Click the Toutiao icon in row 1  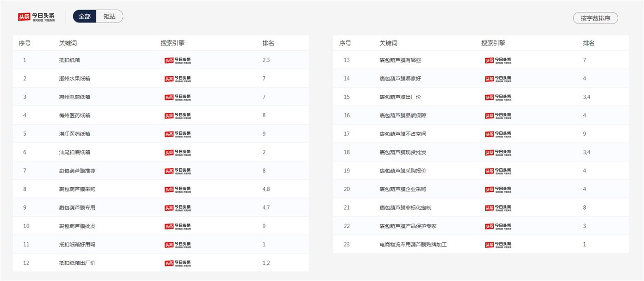point(178,60)
